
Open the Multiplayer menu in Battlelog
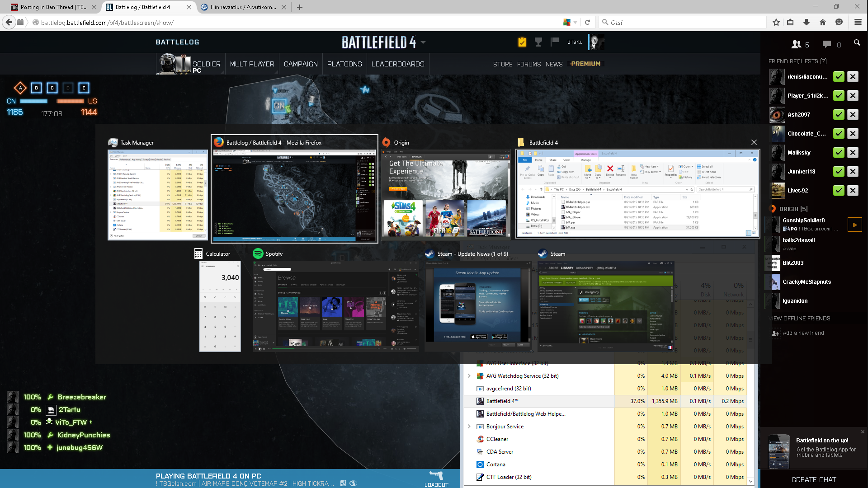pyautogui.click(x=252, y=64)
